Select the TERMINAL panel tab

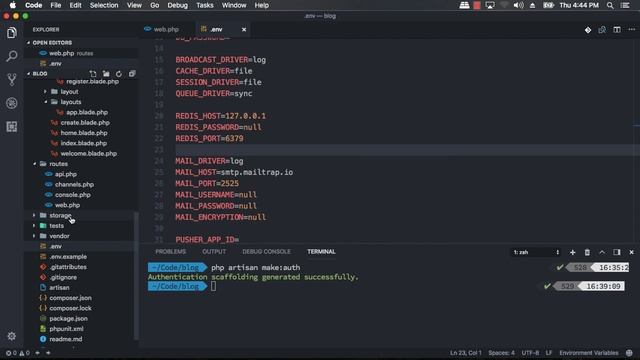click(x=321, y=251)
